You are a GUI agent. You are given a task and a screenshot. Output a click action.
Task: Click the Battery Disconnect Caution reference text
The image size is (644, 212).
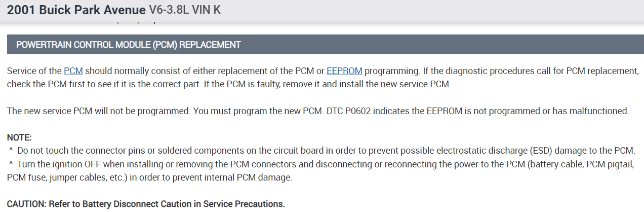(x=147, y=204)
